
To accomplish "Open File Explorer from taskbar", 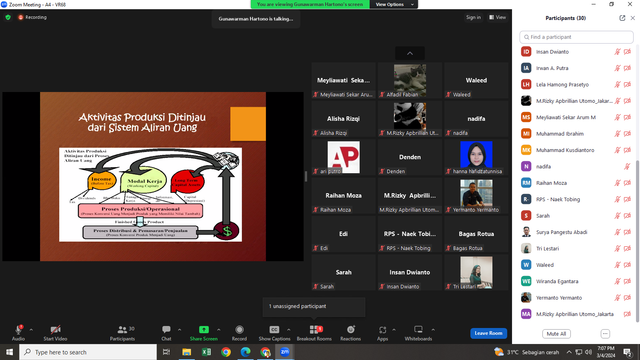I will click(x=187, y=352).
